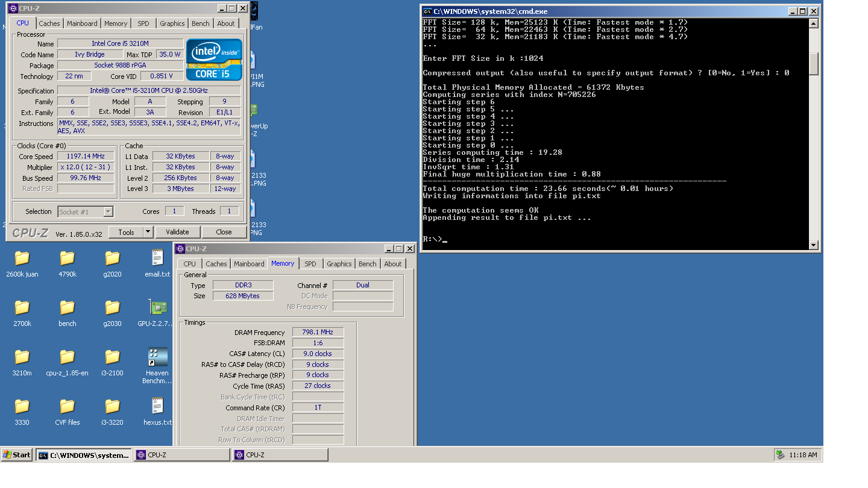Select the Caches tab in memory CPU-Z window
This screenshot has width=868, height=488.
pos(216,264)
